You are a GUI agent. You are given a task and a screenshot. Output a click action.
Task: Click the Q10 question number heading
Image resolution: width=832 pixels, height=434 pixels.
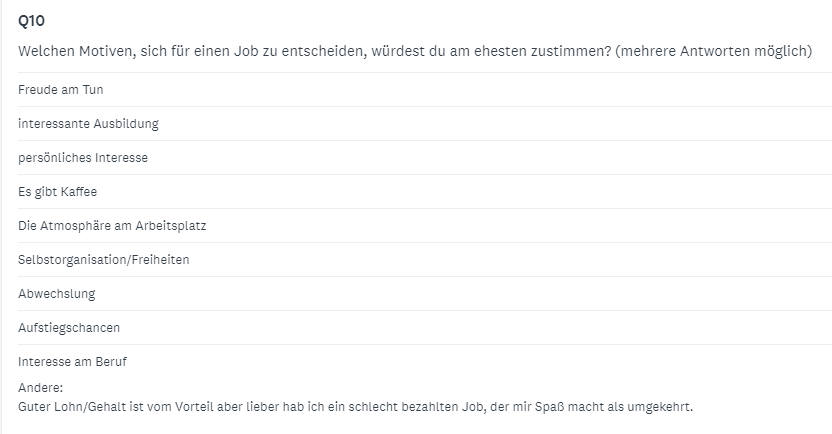(31, 20)
